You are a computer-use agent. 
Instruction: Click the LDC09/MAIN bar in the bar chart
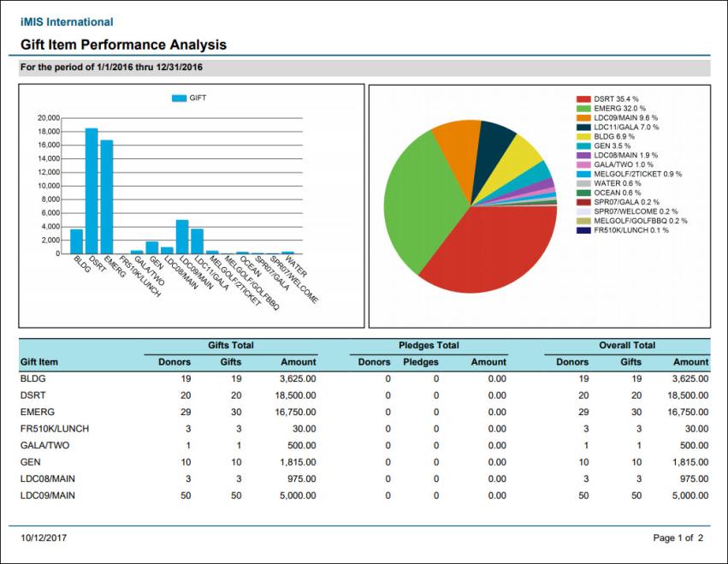click(182, 237)
